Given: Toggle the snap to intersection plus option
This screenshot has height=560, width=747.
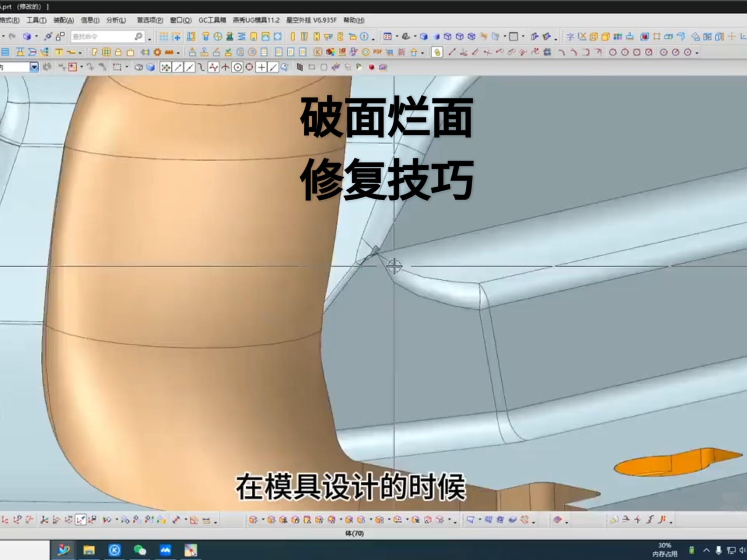Looking at the screenshot, I should click(262, 67).
